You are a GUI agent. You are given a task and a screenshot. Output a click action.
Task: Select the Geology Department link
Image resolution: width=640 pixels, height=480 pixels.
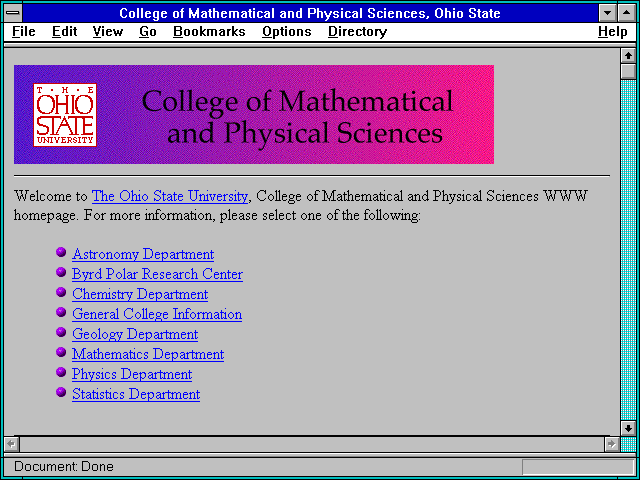(x=135, y=334)
